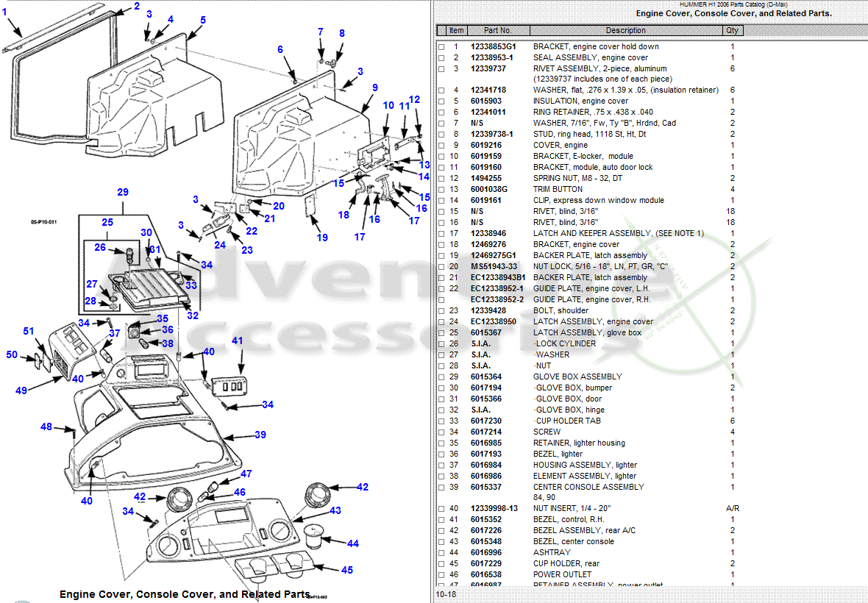Click the Part No. column header

(x=498, y=30)
